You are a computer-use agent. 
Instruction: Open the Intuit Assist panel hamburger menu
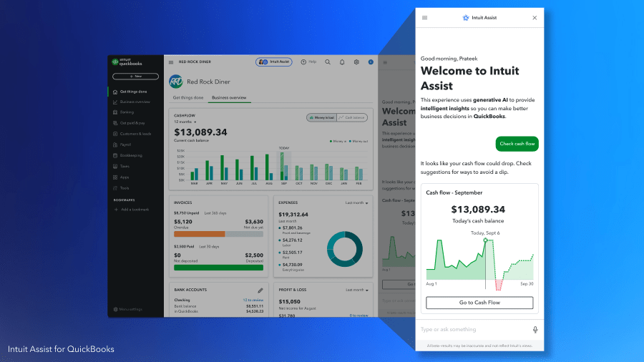[x=425, y=18]
